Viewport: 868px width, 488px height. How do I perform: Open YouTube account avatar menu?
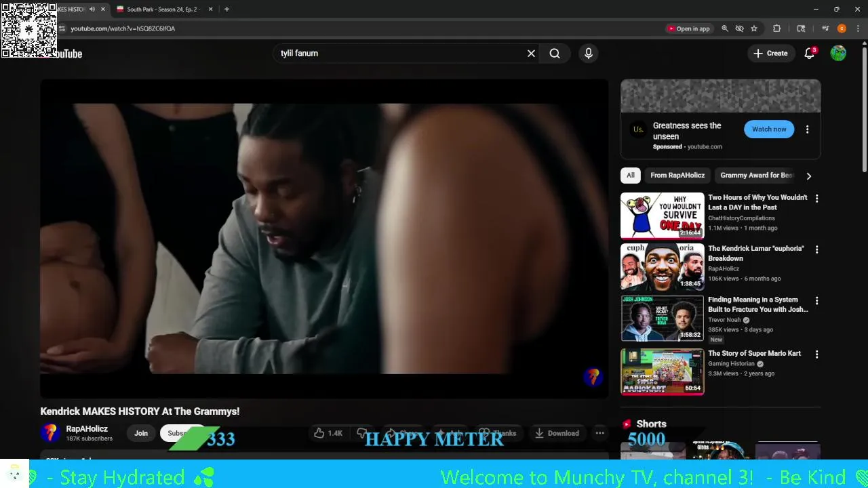(x=838, y=54)
